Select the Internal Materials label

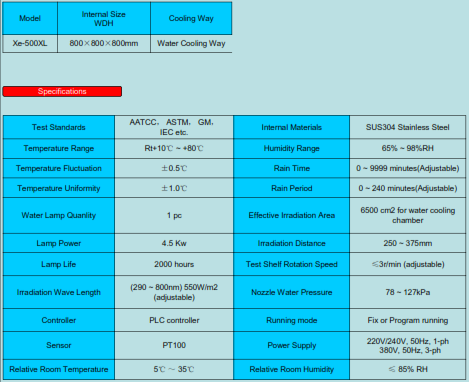pyautogui.click(x=292, y=127)
